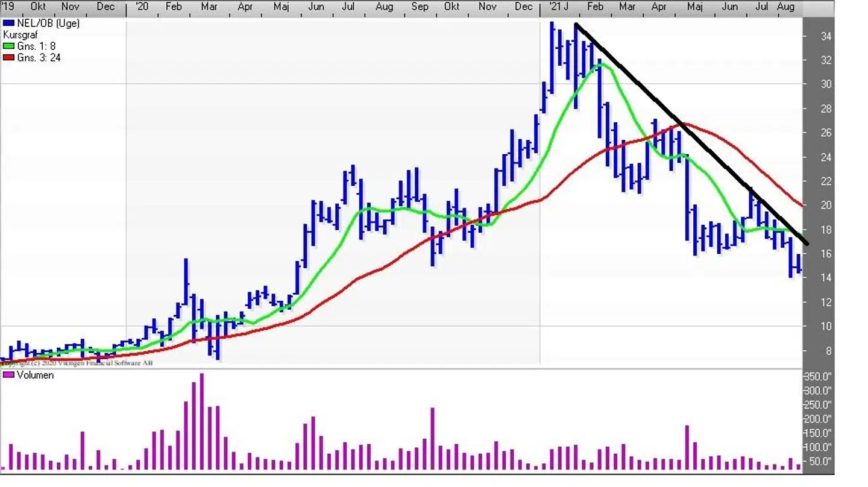The height and width of the screenshot is (487, 868).
Task: Click the Sep month label on time axis
Action: pos(420,7)
